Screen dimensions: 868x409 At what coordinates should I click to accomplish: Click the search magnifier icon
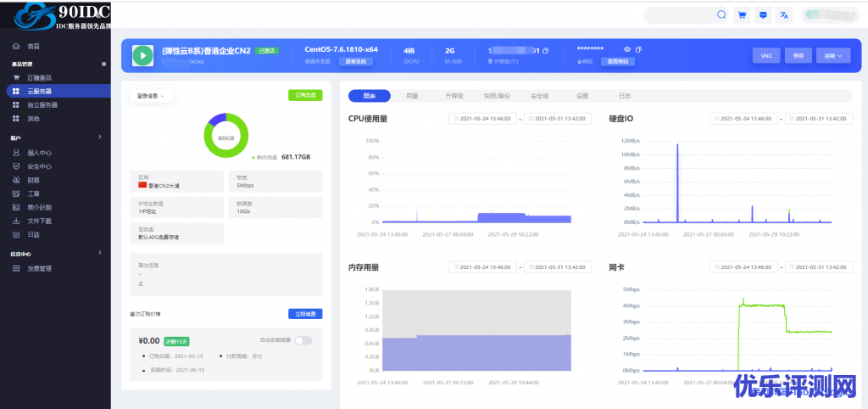tap(721, 14)
